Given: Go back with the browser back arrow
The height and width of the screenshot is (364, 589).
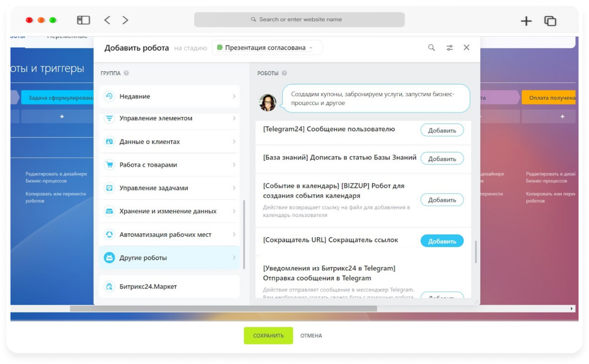Looking at the screenshot, I should tap(107, 20).
